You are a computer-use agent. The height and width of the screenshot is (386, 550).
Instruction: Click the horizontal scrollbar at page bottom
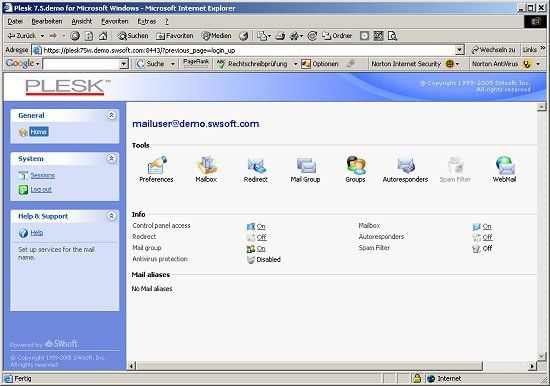pyautogui.click(x=309, y=366)
